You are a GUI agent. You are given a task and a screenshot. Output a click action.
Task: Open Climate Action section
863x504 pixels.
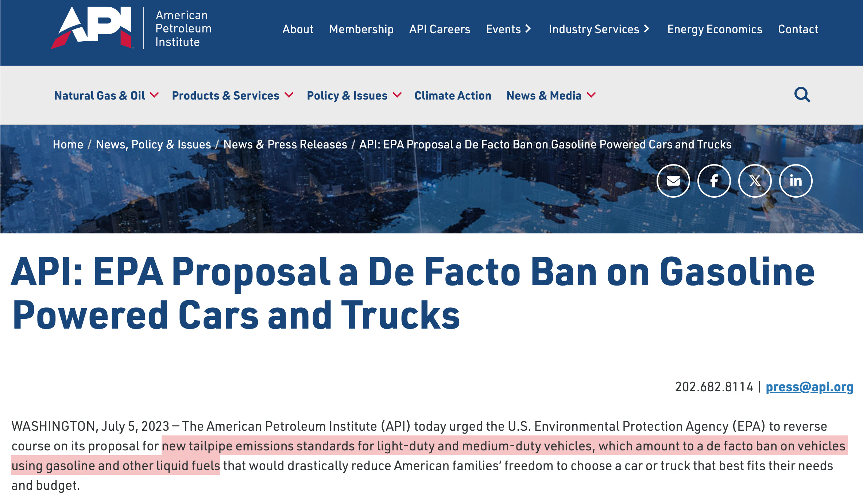point(453,96)
